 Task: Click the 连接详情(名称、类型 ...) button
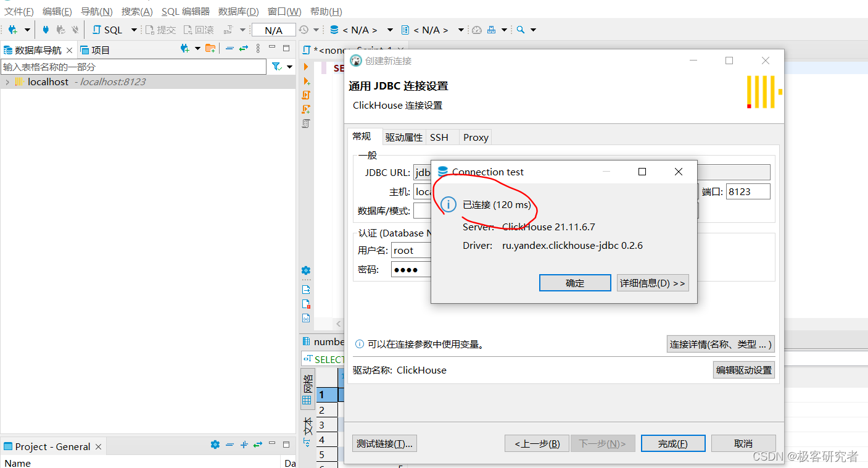tap(721, 344)
